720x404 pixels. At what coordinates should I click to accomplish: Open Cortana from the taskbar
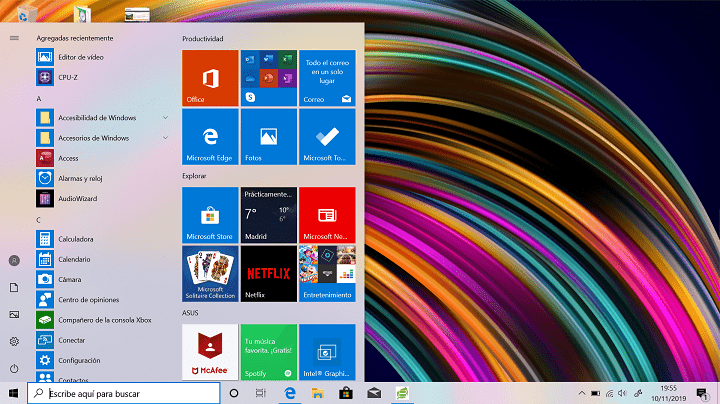[x=234, y=393]
